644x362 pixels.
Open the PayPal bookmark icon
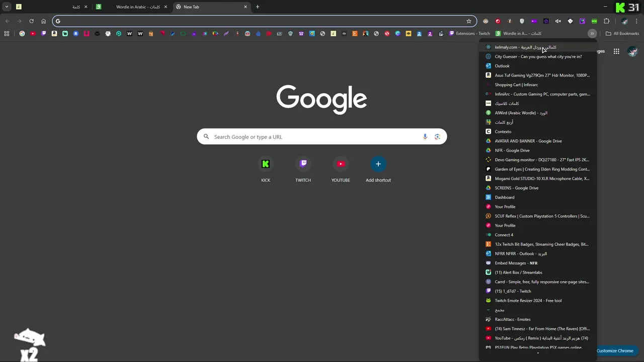(173, 34)
